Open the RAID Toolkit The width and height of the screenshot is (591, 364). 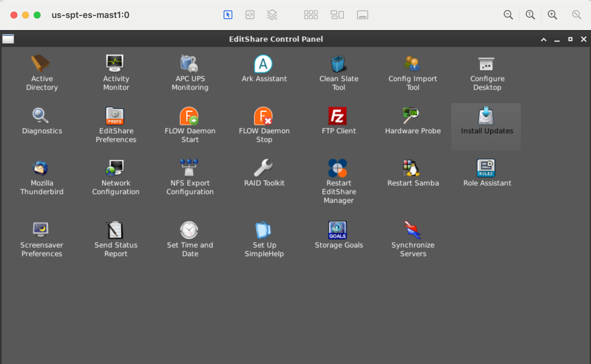point(264,172)
